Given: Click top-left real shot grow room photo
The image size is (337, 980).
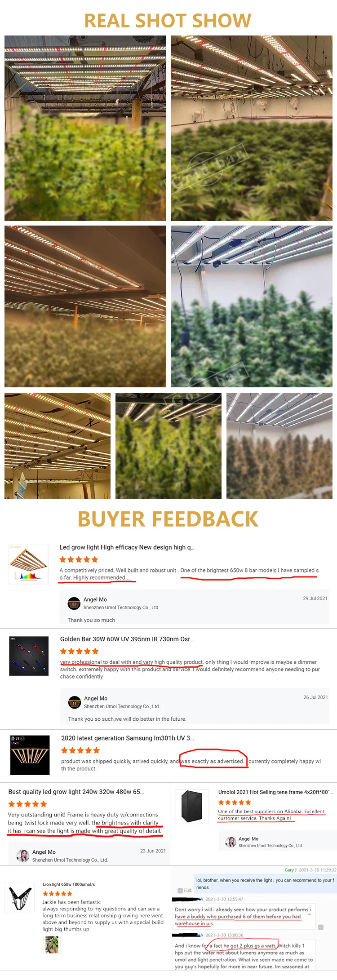Looking at the screenshot, I should click(85, 128).
